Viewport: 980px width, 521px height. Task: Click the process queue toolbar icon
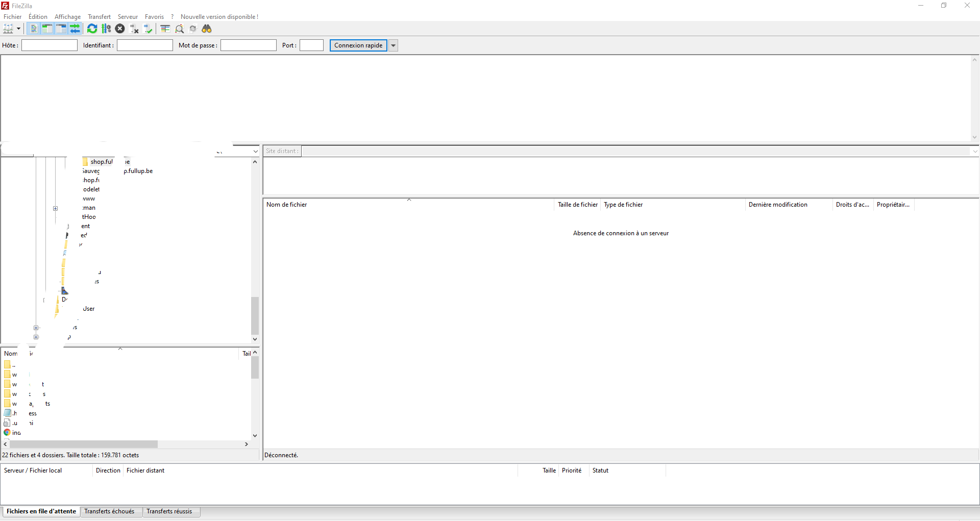coord(106,29)
